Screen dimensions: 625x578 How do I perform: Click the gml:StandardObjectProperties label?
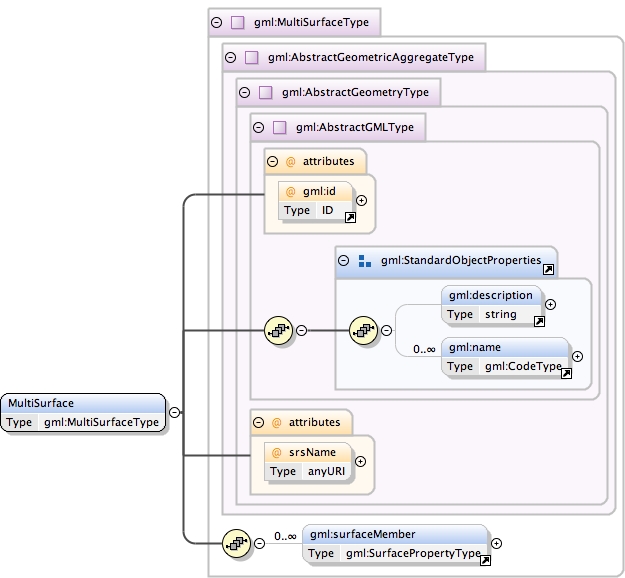(461, 261)
